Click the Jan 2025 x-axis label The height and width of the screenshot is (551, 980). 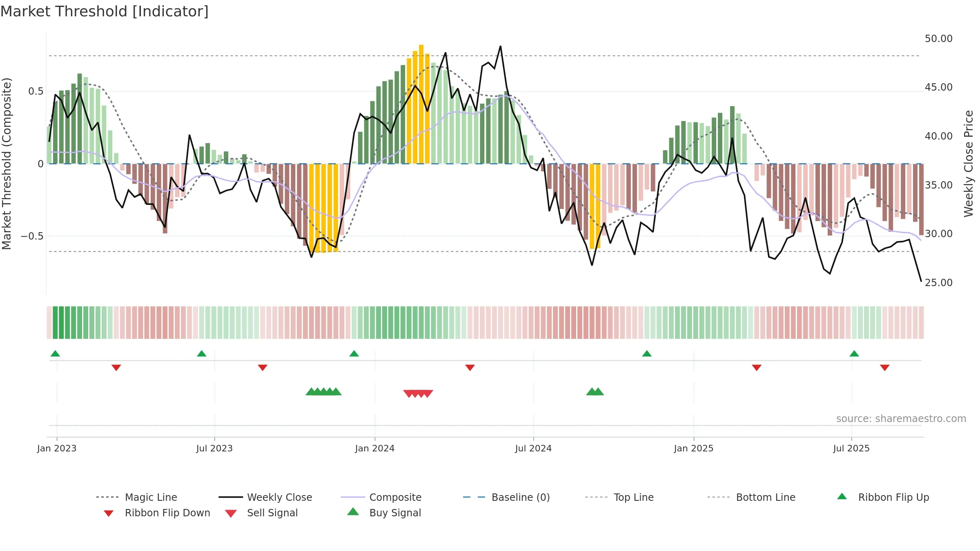tap(694, 449)
